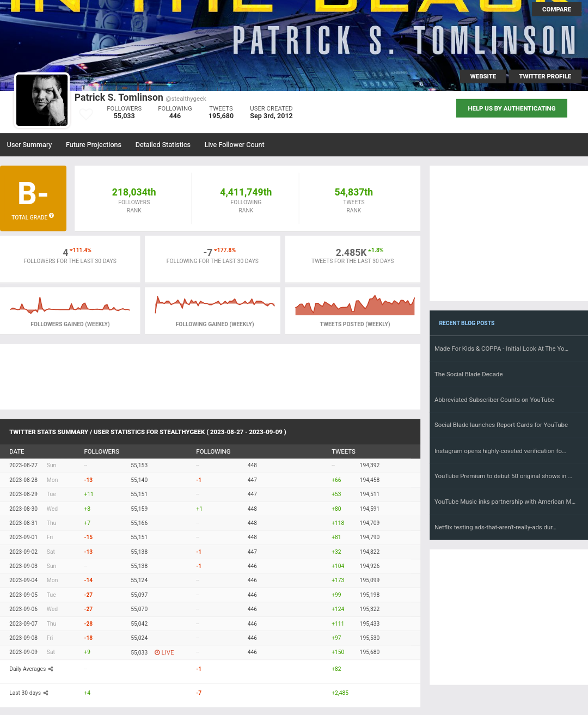Image resolution: width=588 pixels, height=715 pixels.
Task: Click the DATE column header
Action: (x=17, y=451)
